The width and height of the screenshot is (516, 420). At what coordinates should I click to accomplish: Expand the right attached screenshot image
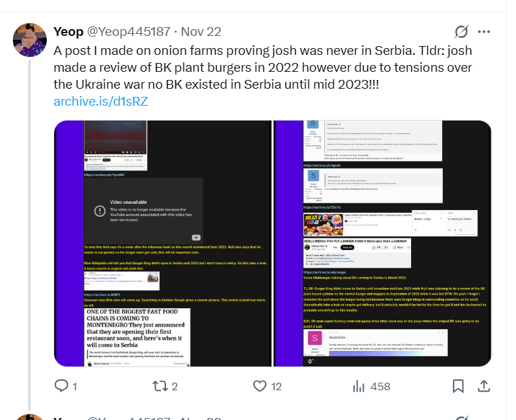[383, 243]
